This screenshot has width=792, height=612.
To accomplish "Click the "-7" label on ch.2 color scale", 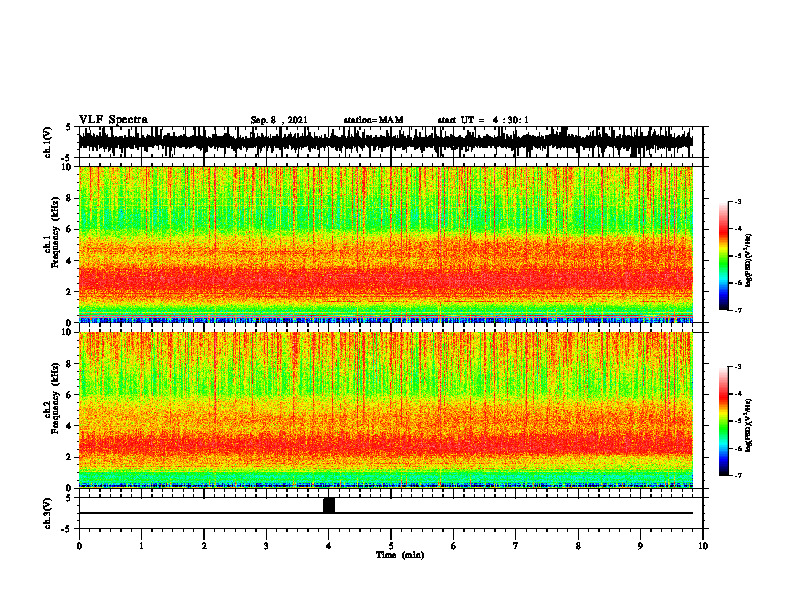I will click(x=738, y=476).
